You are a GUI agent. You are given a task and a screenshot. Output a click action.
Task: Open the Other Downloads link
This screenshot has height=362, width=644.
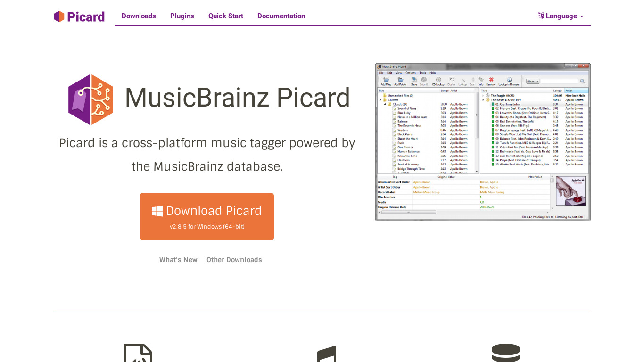click(234, 260)
